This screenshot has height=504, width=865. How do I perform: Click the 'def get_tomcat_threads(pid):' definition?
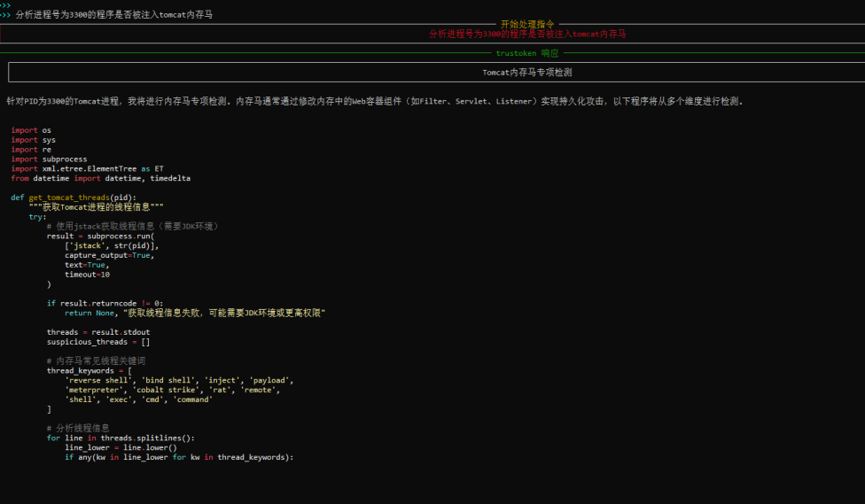click(x=74, y=198)
